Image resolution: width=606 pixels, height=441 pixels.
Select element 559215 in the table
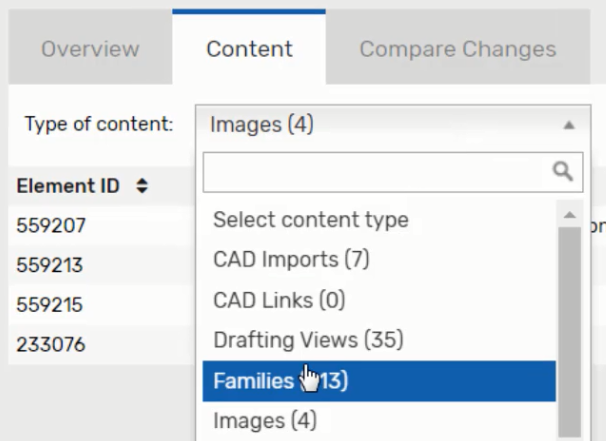tap(51, 305)
